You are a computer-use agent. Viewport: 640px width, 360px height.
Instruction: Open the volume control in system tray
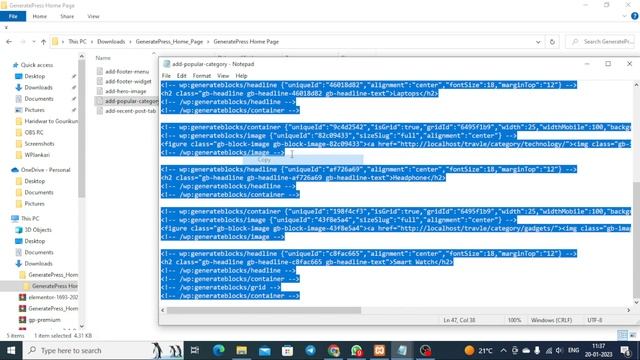tap(559, 351)
